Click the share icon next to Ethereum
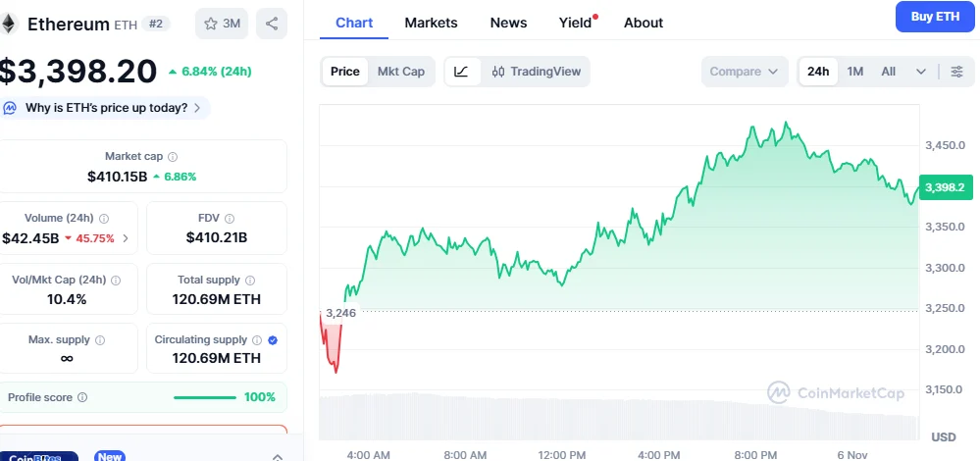 pos(272,24)
